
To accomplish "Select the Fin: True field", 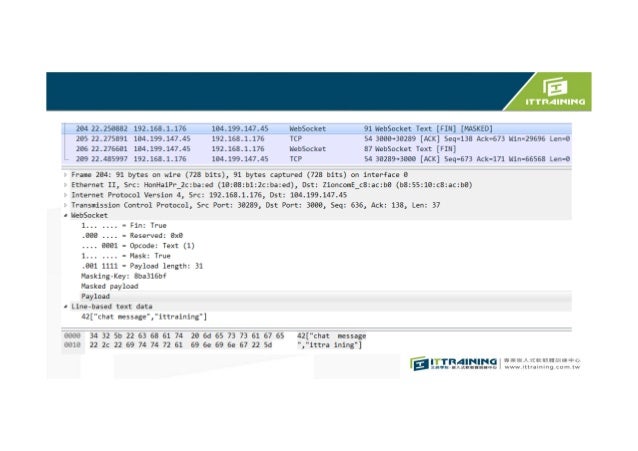I will click(x=124, y=226).
